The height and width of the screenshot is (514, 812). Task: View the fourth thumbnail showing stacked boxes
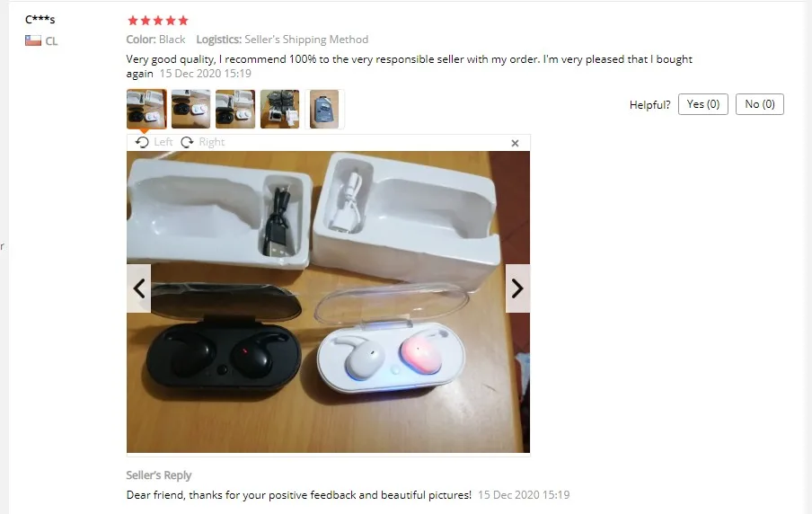[280, 109]
